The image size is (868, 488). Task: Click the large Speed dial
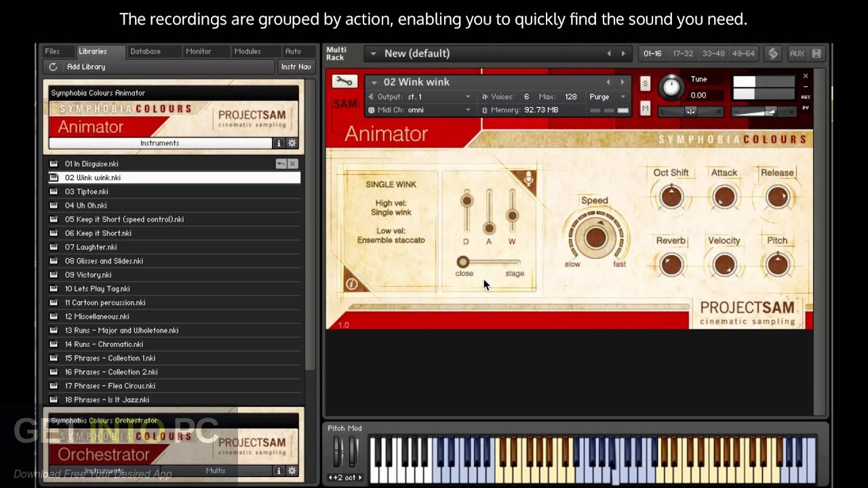[x=595, y=237]
